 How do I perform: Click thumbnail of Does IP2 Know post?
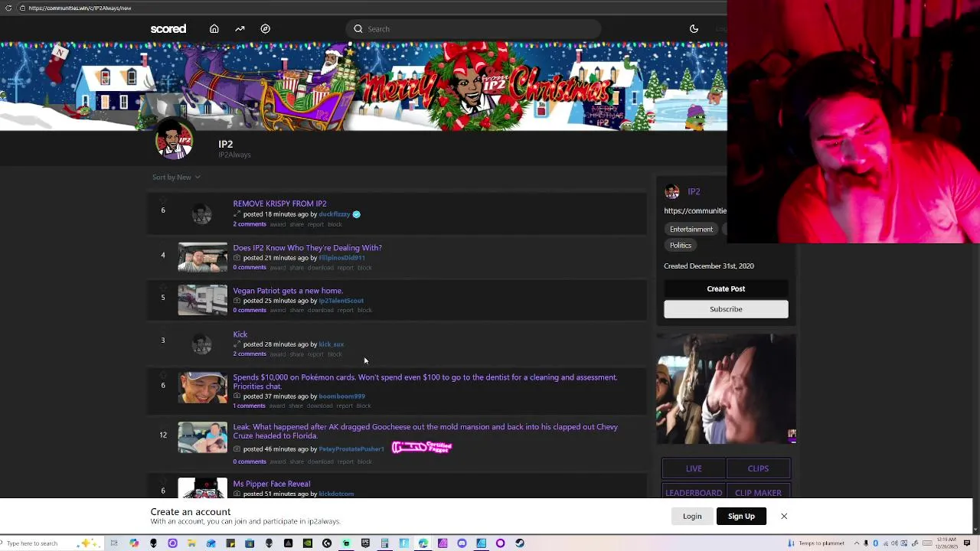tap(202, 257)
